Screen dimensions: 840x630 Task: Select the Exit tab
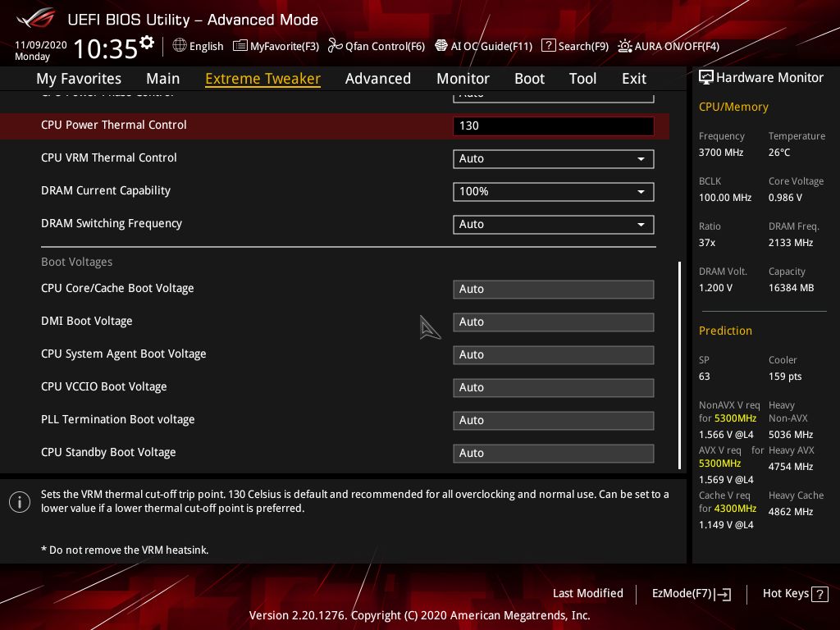coord(634,79)
